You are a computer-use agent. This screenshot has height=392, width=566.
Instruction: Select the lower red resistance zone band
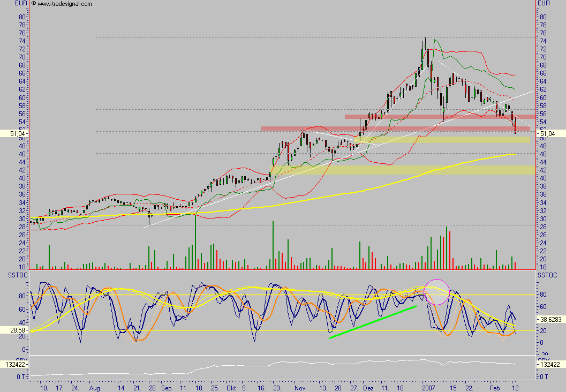[395, 129]
